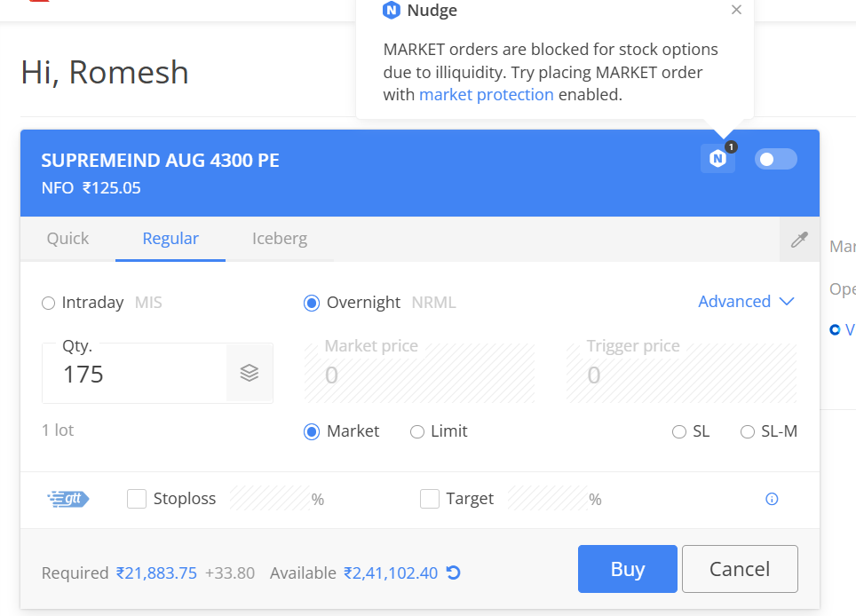This screenshot has width=856, height=616.
Task: Enable the Stoploss checkbox
Action: click(x=137, y=499)
